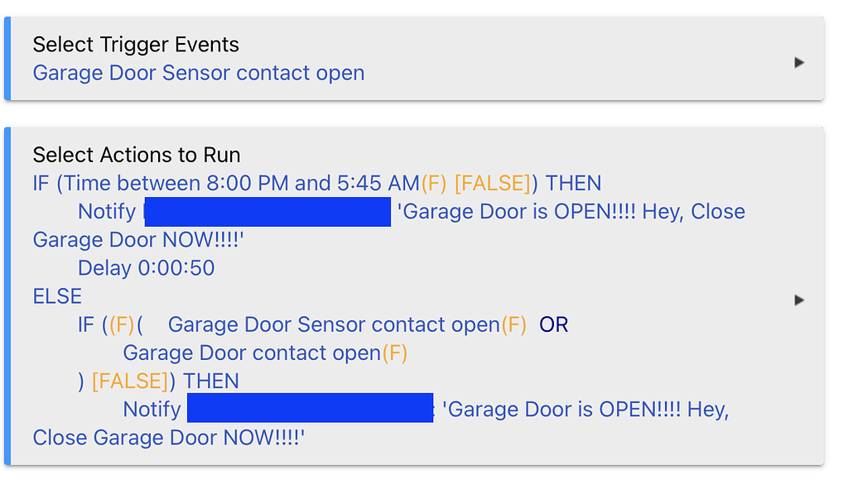Screen dimensions: 848x504
Task: Click the first redacted blue device name
Action: 267,212
